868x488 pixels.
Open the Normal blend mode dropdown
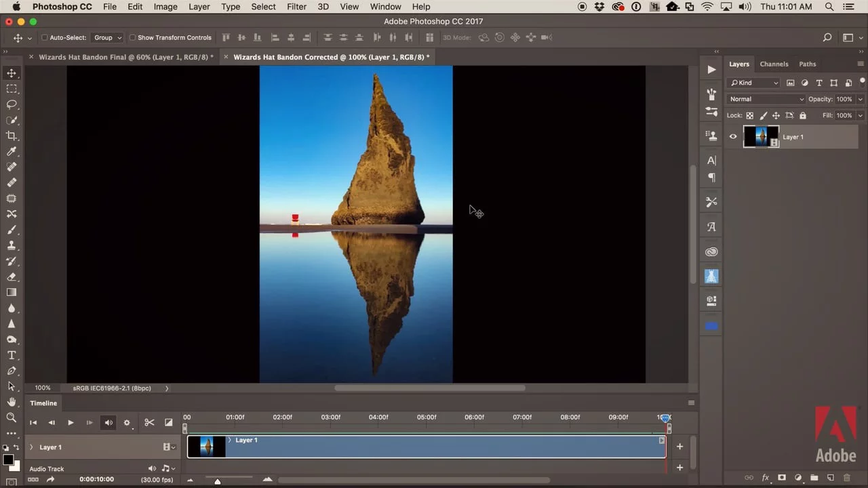[766, 99]
